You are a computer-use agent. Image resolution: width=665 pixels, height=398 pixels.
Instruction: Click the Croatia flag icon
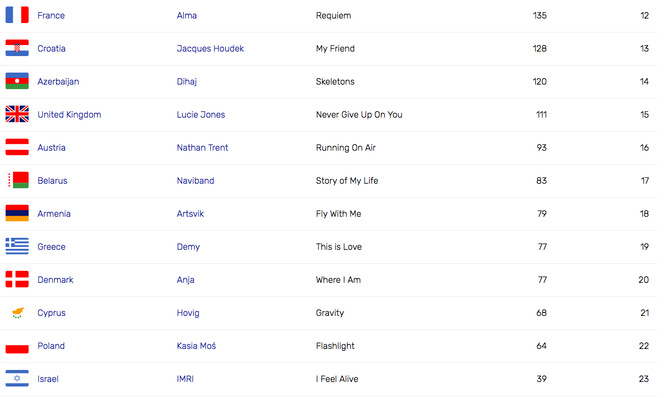[17, 48]
